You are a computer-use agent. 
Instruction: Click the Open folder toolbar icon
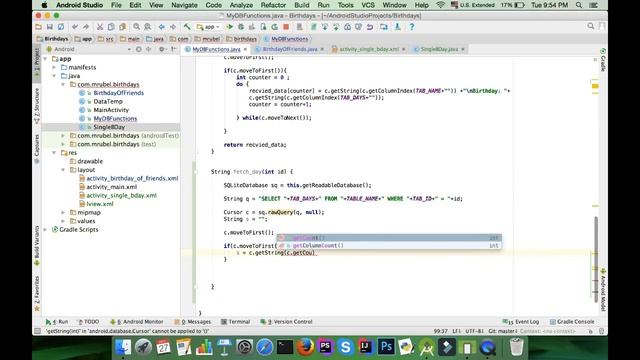click(38, 27)
